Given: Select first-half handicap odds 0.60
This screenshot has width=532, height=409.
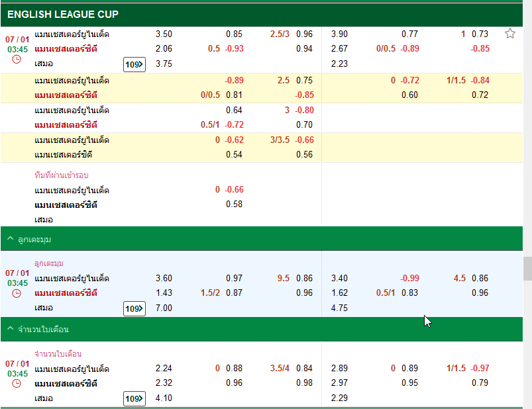Looking at the screenshot, I should pyautogui.click(x=409, y=95).
